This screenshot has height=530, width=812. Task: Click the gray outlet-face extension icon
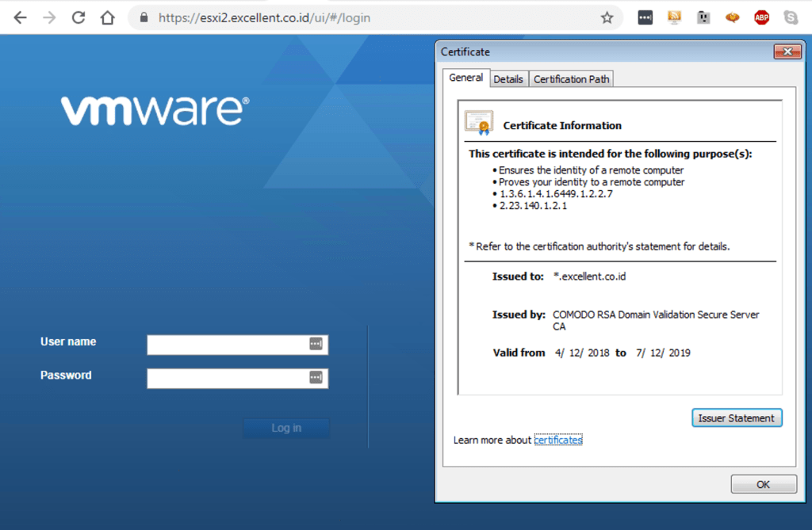click(703, 17)
